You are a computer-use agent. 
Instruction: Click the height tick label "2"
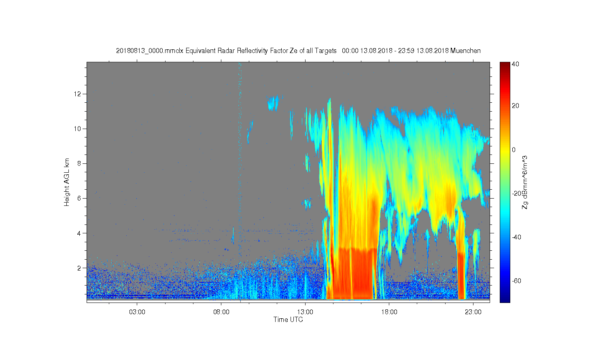pyautogui.click(x=79, y=268)
